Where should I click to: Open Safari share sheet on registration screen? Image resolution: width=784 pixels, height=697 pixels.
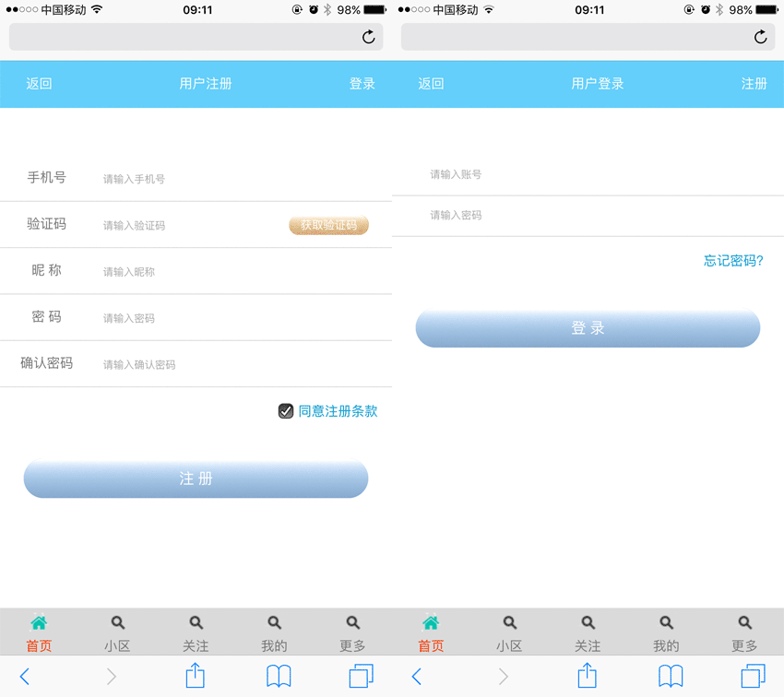[195, 677]
